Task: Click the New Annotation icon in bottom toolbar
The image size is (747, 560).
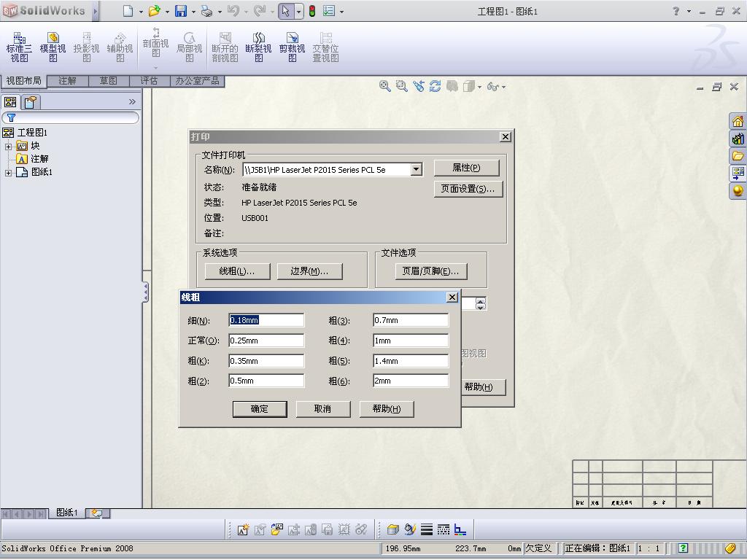Action: [x=243, y=529]
